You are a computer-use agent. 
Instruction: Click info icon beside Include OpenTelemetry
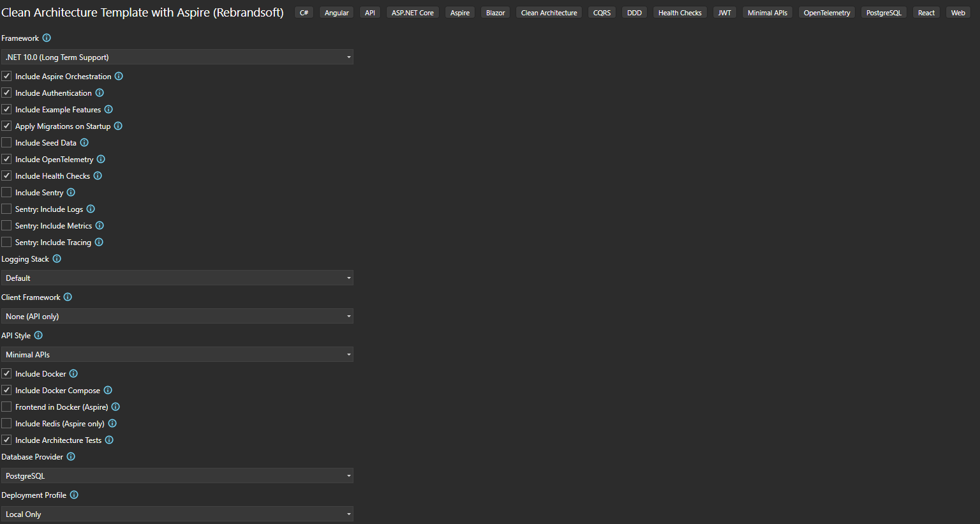pos(101,160)
